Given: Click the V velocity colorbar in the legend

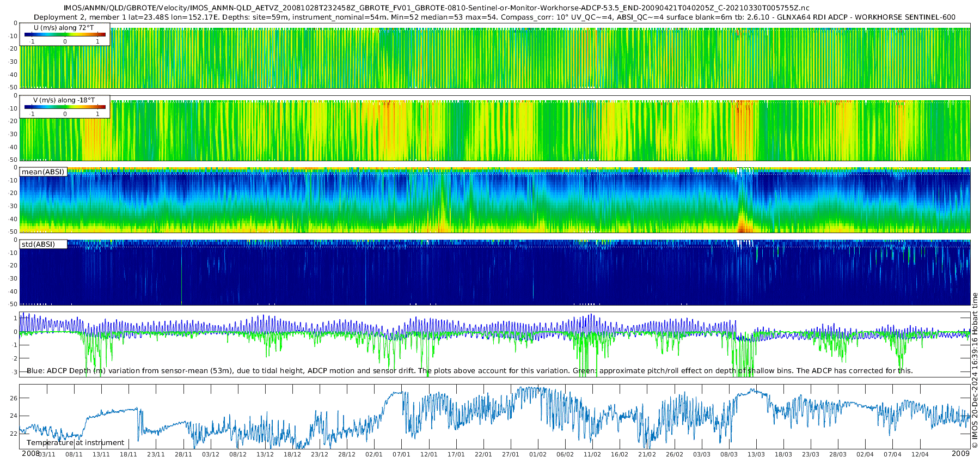Looking at the screenshot, I should point(65,107).
